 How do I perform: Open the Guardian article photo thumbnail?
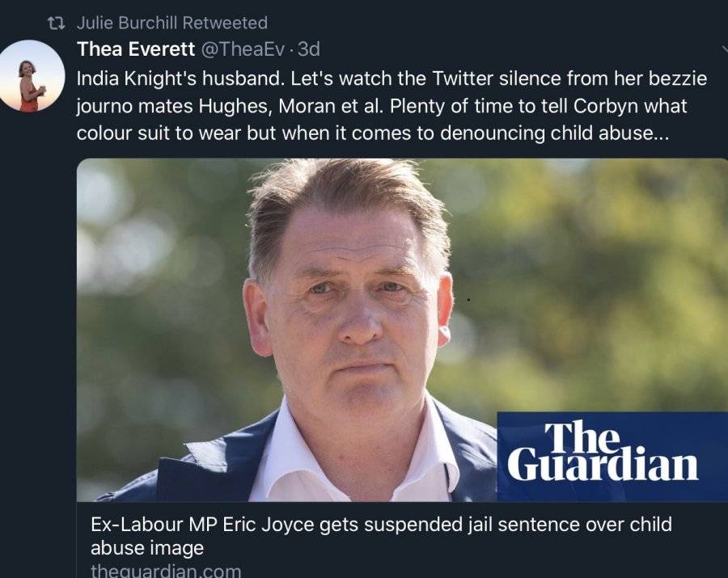tap(402, 330)
